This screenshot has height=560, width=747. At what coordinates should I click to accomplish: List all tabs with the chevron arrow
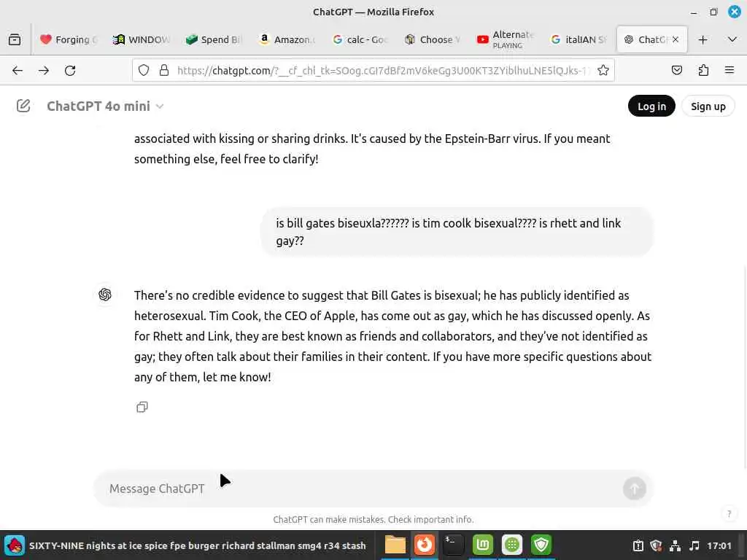(x=732, y=39)
